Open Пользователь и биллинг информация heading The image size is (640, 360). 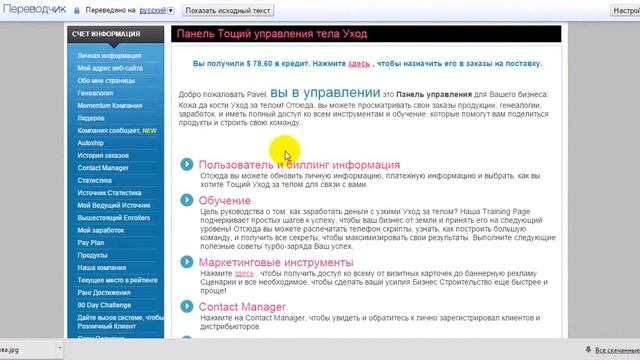299,165
